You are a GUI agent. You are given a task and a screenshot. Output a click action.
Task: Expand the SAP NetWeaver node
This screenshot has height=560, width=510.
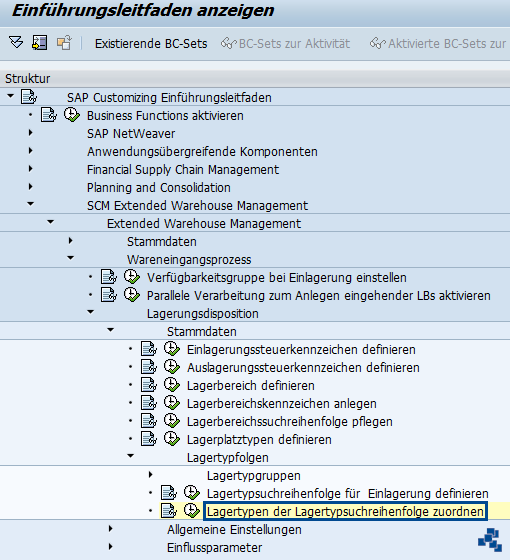tap(30, 133)
